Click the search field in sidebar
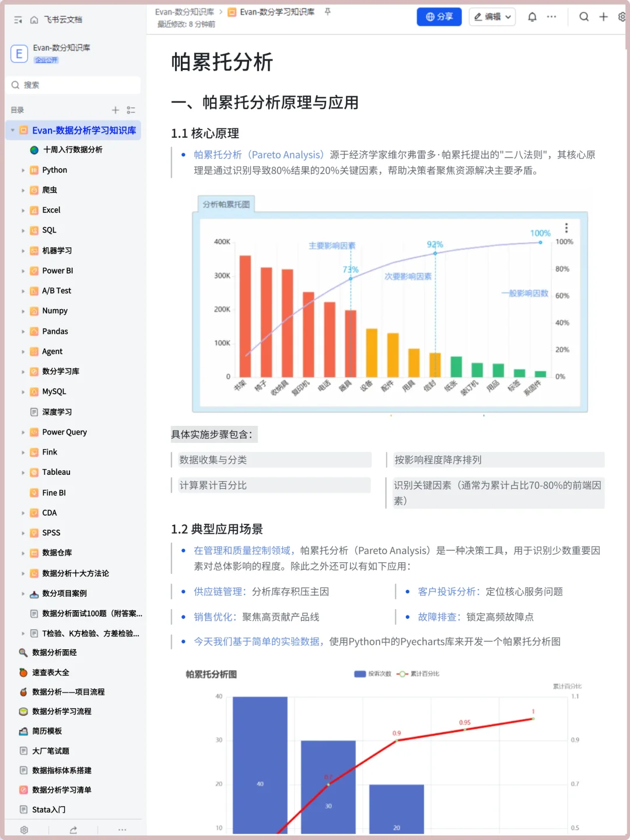 [x=73, y=85]
